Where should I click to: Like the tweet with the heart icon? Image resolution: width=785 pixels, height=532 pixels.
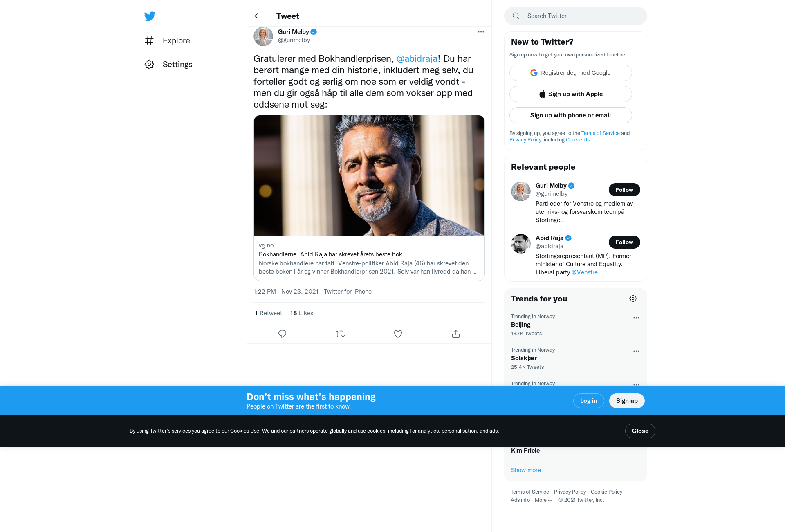tap(398, 334)
